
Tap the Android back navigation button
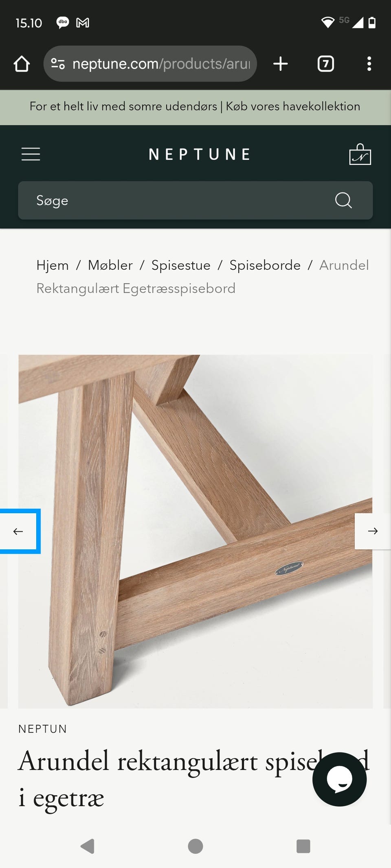pos(88,846)
